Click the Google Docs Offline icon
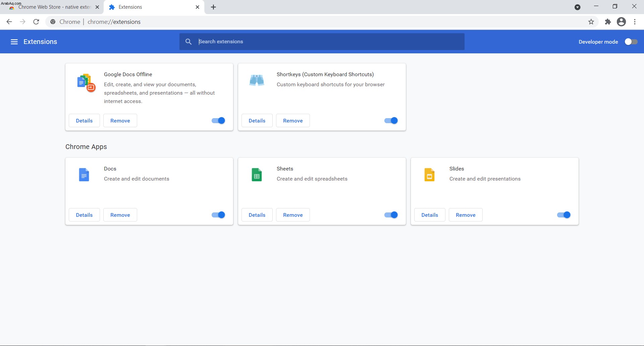This screenshot has width=644, height=346. click(86, 83)
